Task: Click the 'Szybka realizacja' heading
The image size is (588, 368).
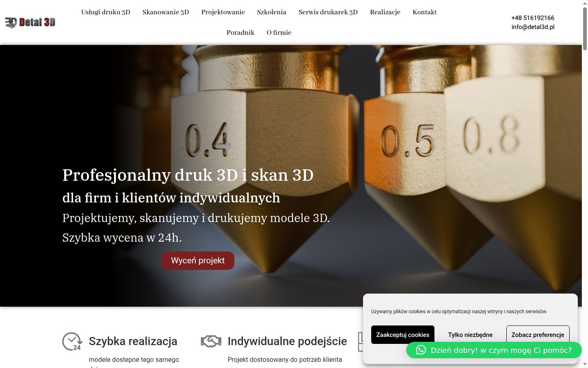Action: 133,341
